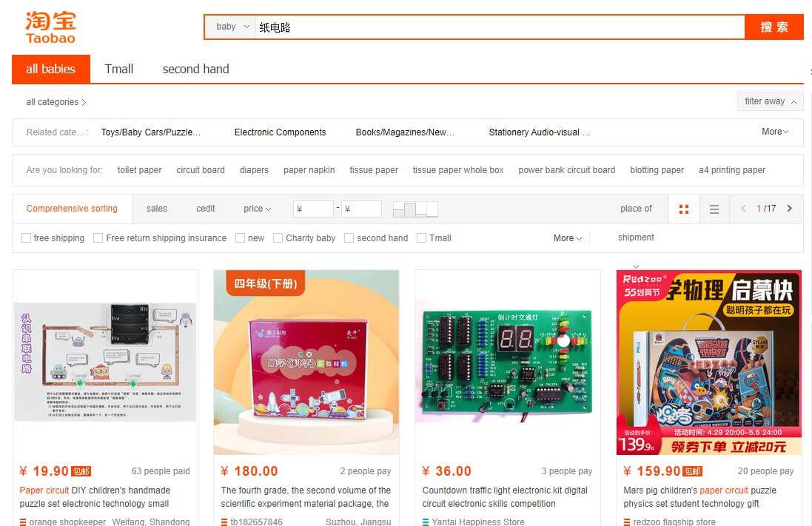Select the price range distribution bar

click(x=415, y=209)
